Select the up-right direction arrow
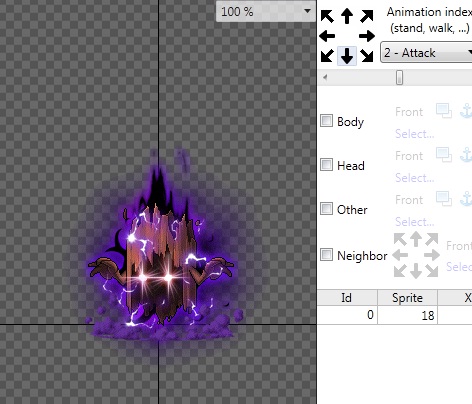Viewport: 472px width, 404px height. (x=367, y=16)
